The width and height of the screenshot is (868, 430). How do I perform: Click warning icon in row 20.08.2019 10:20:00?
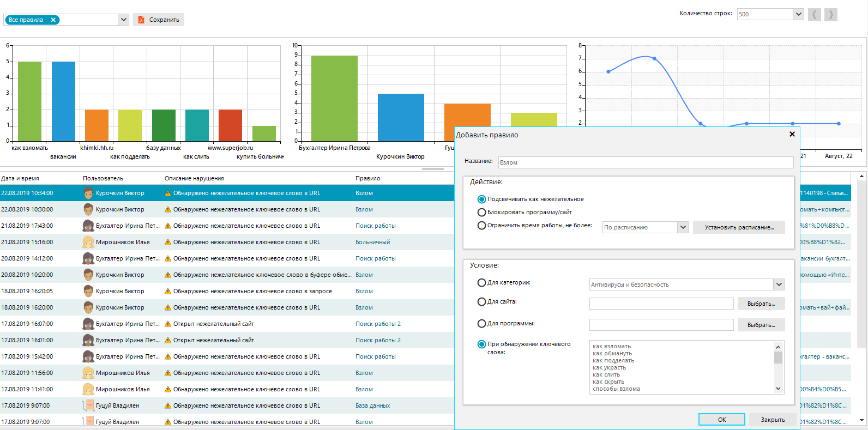tap(168, 275)
